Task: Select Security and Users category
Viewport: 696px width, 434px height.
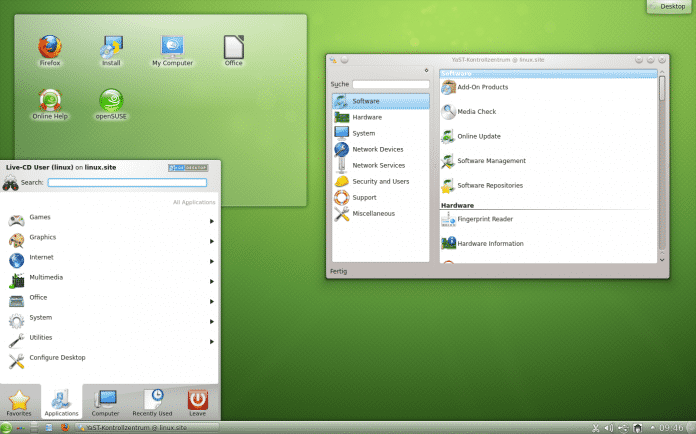Action: point(379,181)
